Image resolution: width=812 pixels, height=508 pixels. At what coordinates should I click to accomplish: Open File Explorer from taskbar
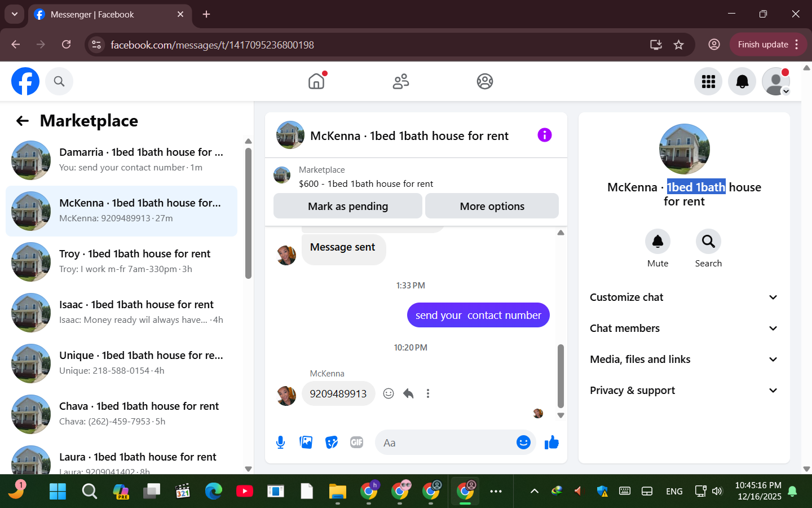(x=337, y=491)
